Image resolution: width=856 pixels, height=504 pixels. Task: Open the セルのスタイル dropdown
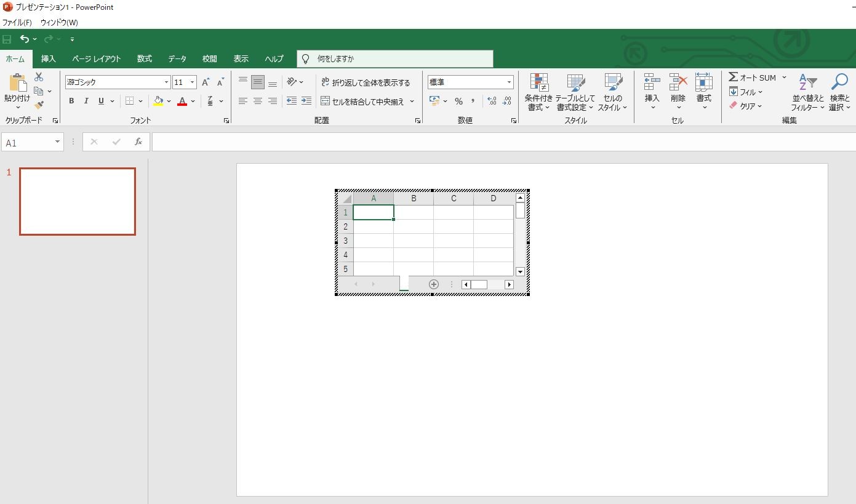pyautogui.click(x=613, y=92)
